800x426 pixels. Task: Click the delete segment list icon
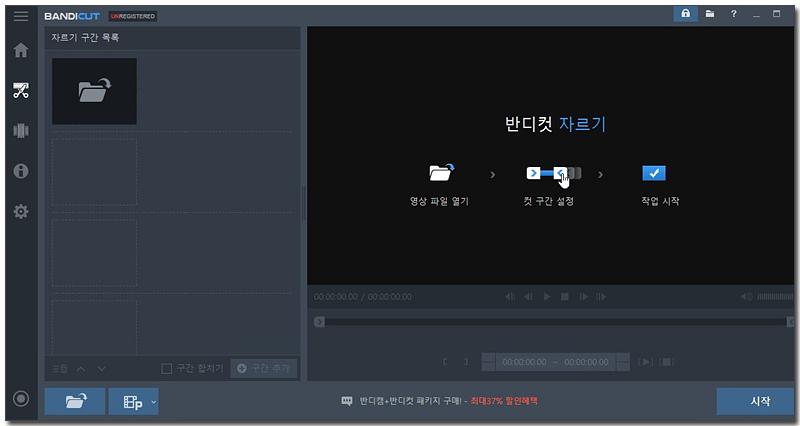[x=60, y=368]
